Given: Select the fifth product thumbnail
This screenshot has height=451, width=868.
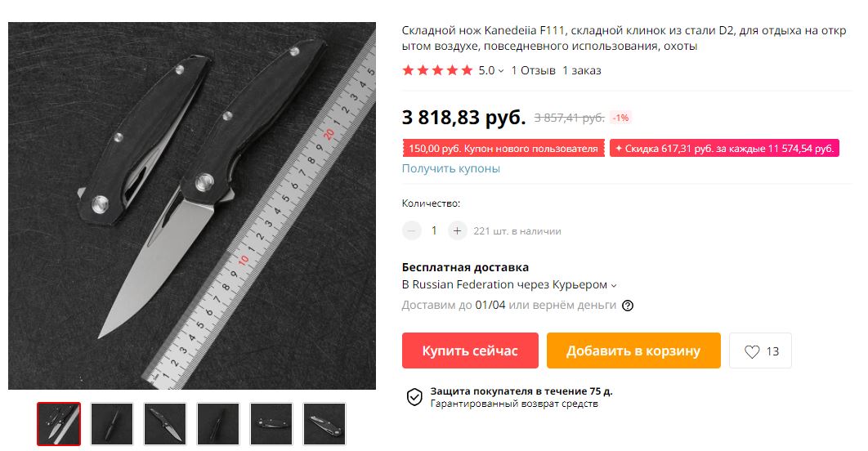Looking at the screenshot, I should point(271,424).
